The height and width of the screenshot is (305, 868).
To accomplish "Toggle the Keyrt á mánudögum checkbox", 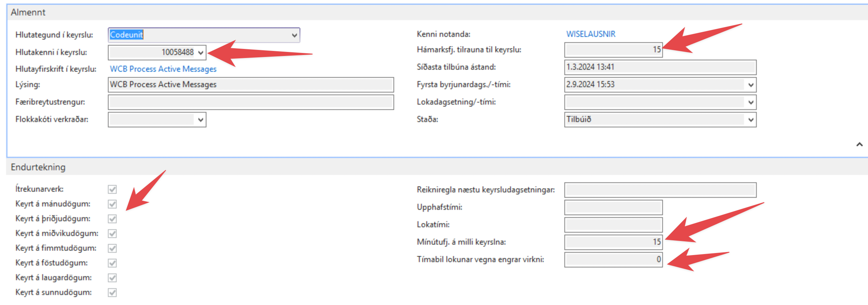I will tap(112, 204).
